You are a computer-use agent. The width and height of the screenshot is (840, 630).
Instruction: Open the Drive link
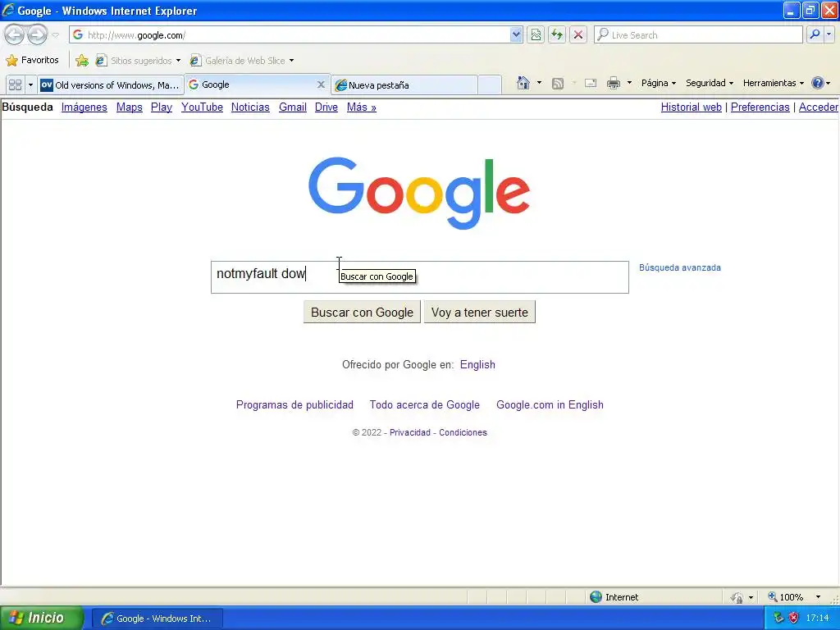(x=326, y=107)
